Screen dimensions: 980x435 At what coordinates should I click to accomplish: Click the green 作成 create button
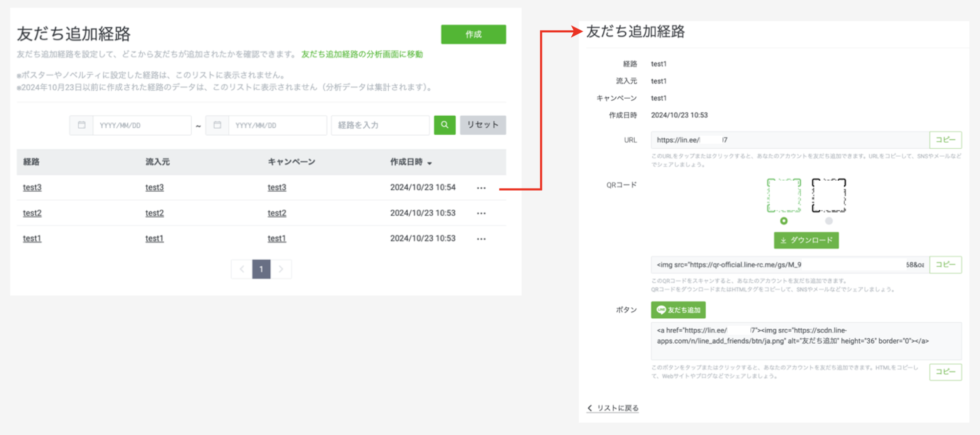pos(473,34)
